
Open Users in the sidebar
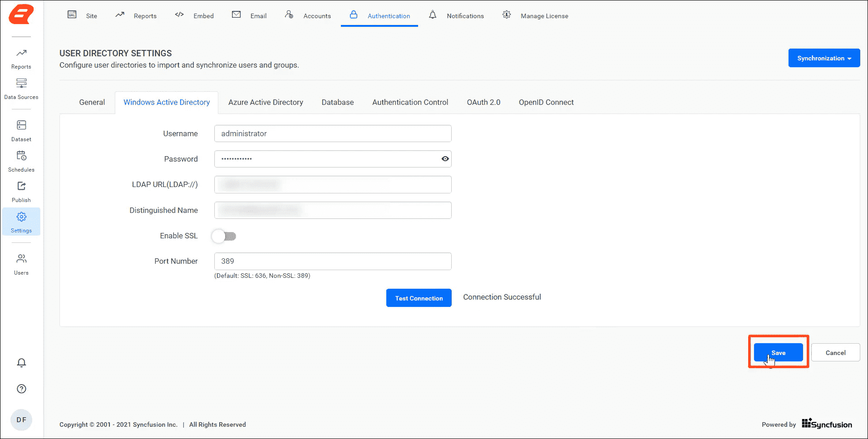21,265
